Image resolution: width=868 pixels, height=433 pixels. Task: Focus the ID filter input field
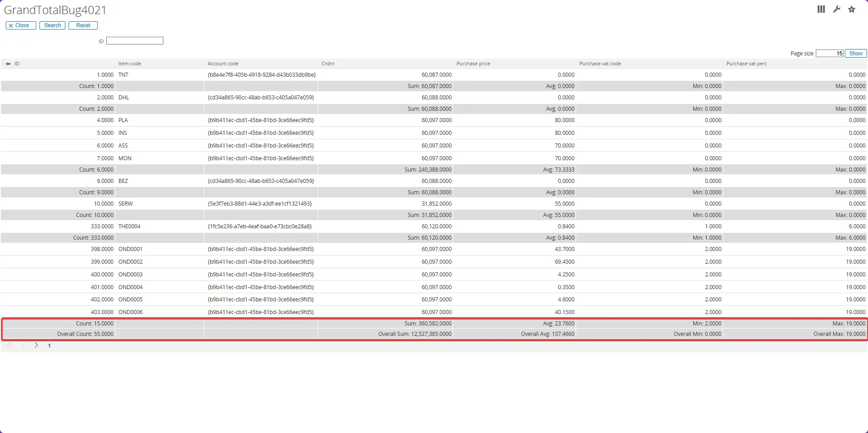(x=134, y=41)
